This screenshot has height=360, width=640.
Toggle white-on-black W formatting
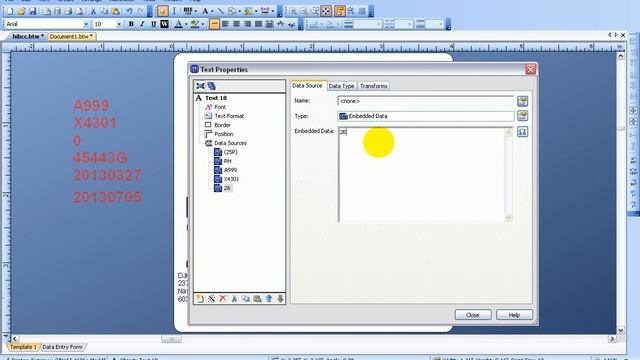click(x=164, y=24)
